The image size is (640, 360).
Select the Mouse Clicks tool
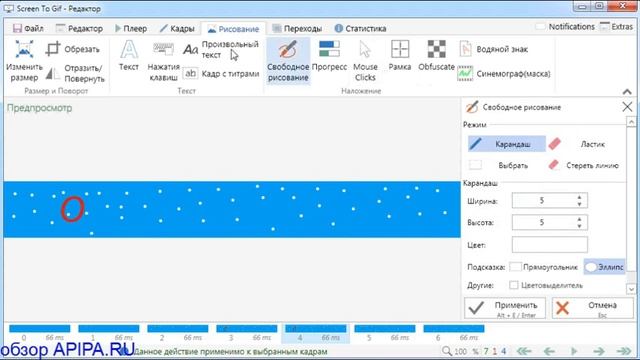(365, 60)
